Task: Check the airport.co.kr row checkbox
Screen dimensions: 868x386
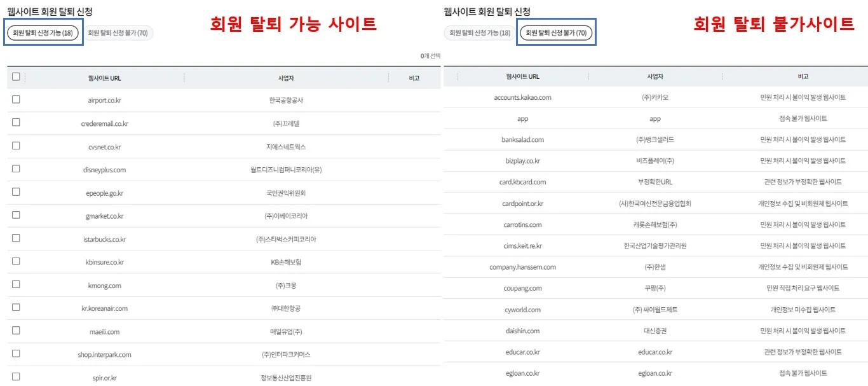Action: (x=16, y=99)
